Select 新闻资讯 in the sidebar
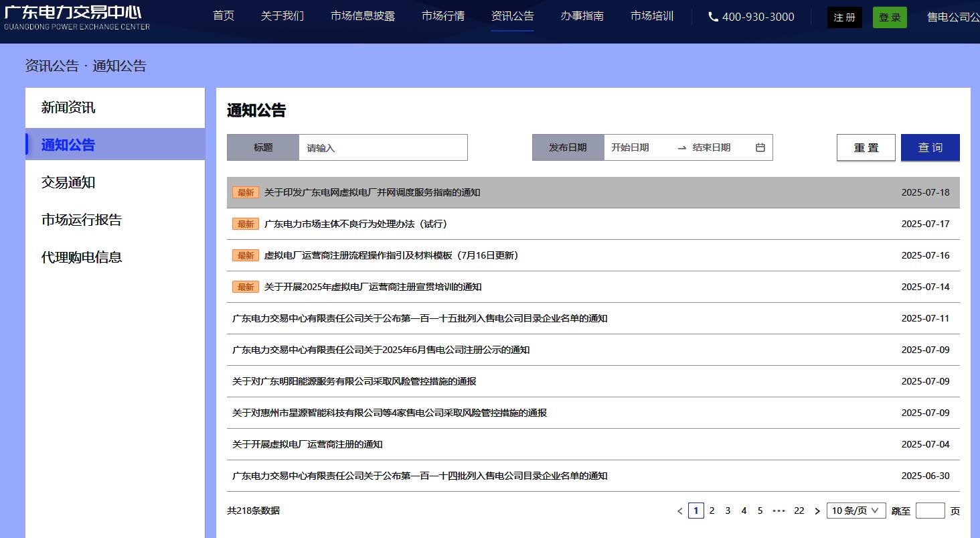Screen dimensions: 980x538 click(115, 107)
